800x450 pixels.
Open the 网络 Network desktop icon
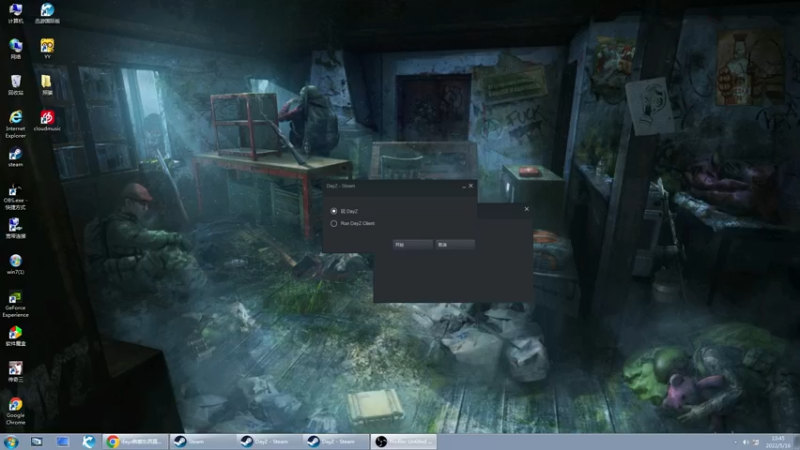coord(16,49)
